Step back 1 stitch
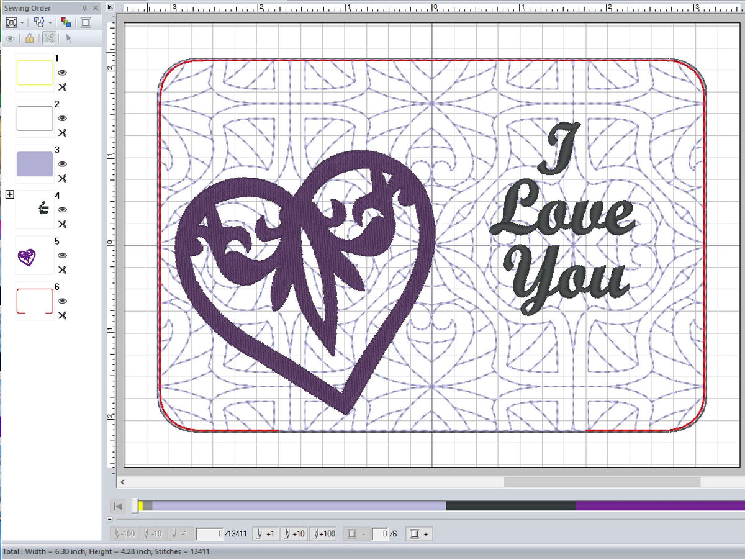The width and height of the screenshot is (745, 560). [179, 534]
